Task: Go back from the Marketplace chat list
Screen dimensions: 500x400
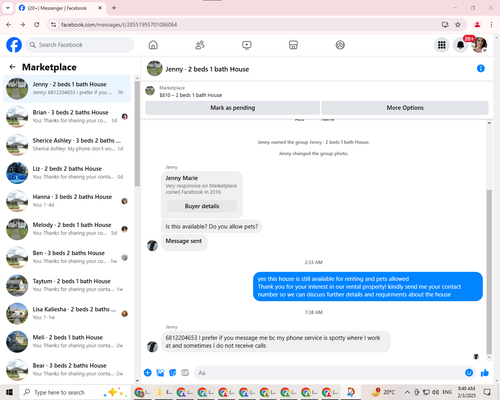Action: click(13, 67)
